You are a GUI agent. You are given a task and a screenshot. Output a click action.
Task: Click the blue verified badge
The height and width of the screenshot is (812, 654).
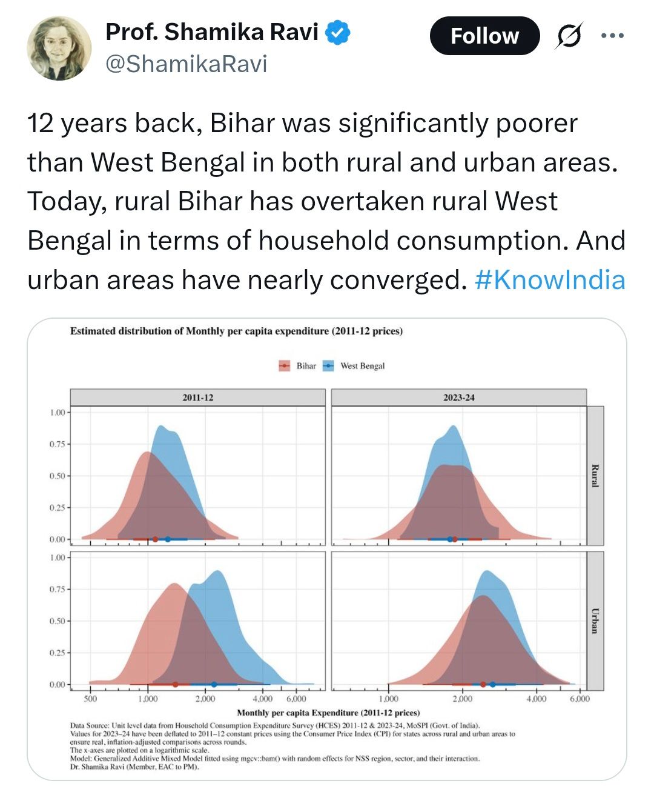click(x=338, y=33)
